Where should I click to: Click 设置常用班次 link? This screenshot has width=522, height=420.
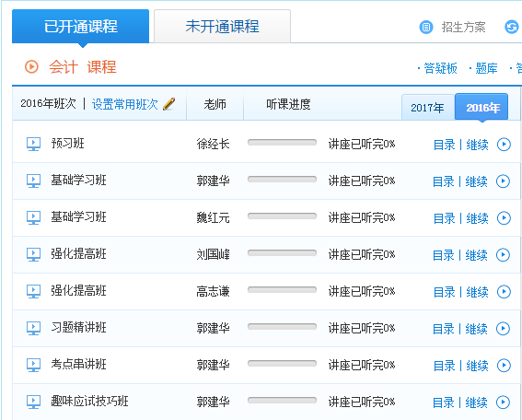[124, 104]
